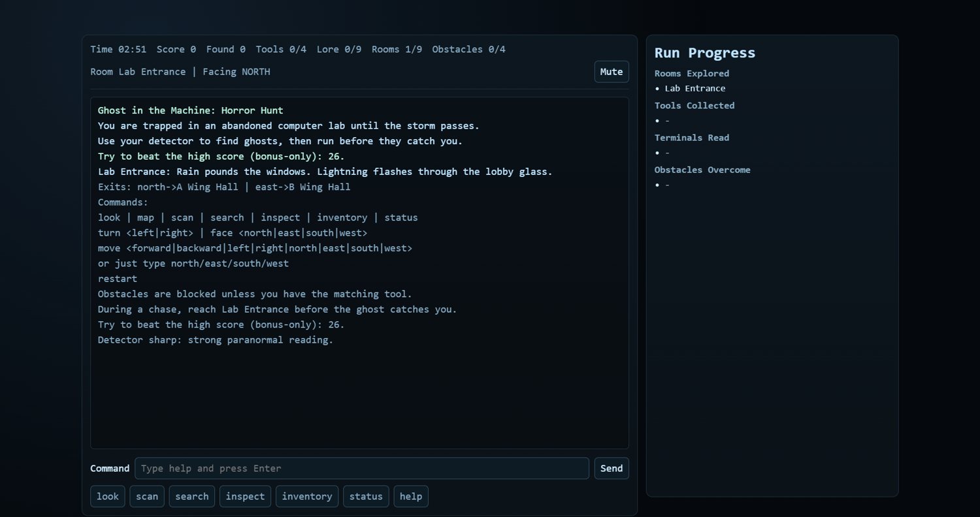Select Lab Entrance in Rooms Explored list
The height and width of the screenshot is (517, 980).
click(695, 89)
